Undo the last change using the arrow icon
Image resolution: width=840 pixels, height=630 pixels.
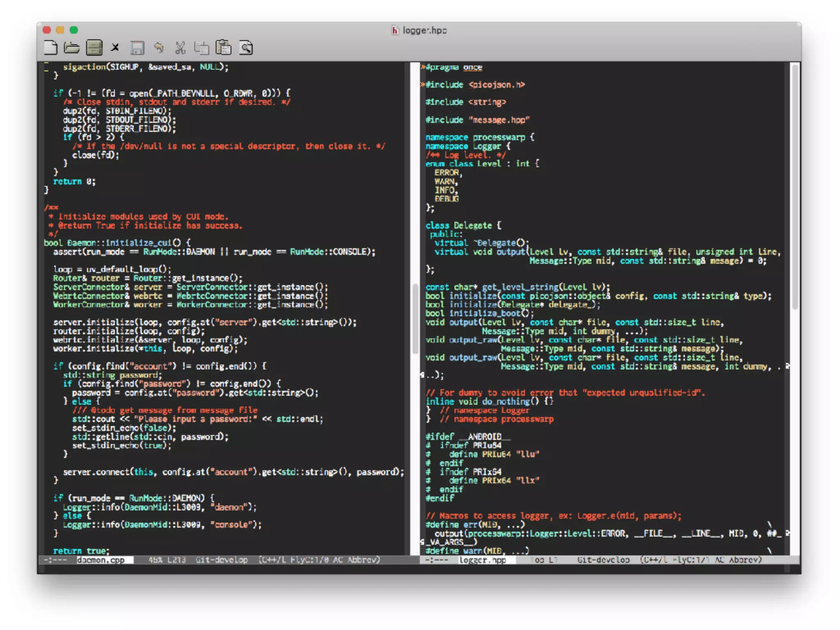[159, 48]
